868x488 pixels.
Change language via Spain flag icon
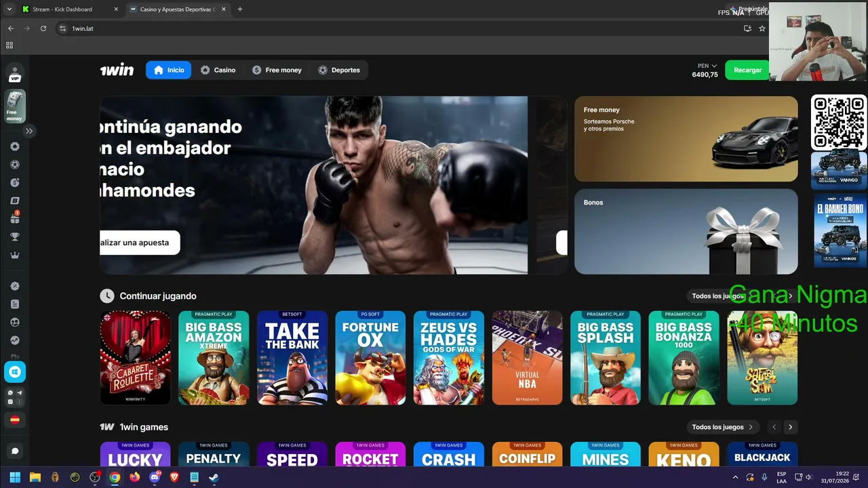[x=15, y=420]
